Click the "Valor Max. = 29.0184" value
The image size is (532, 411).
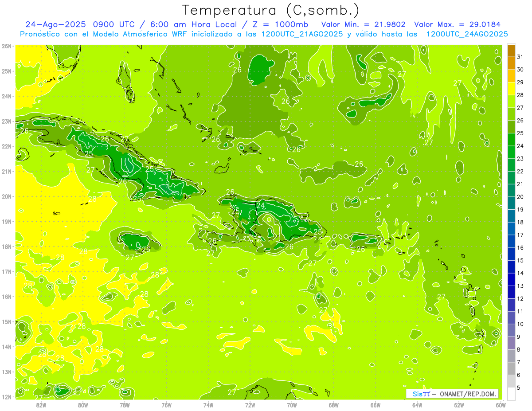click(458, 24)
